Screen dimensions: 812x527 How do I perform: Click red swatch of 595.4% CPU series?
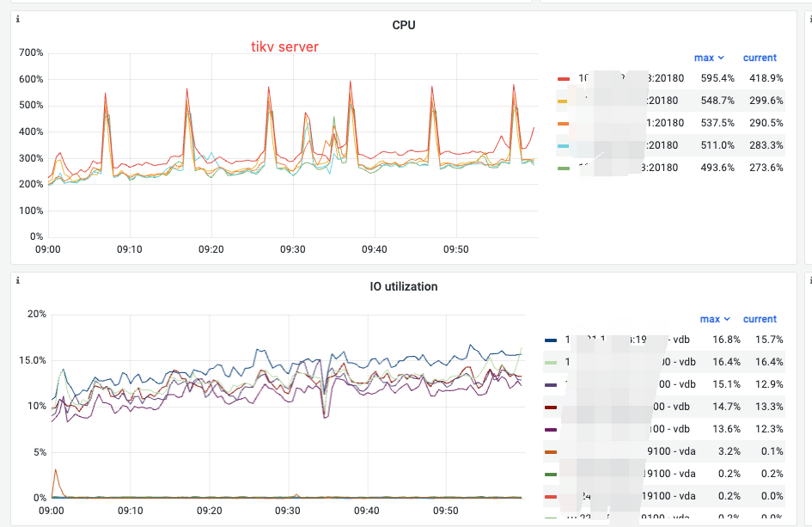564,79
